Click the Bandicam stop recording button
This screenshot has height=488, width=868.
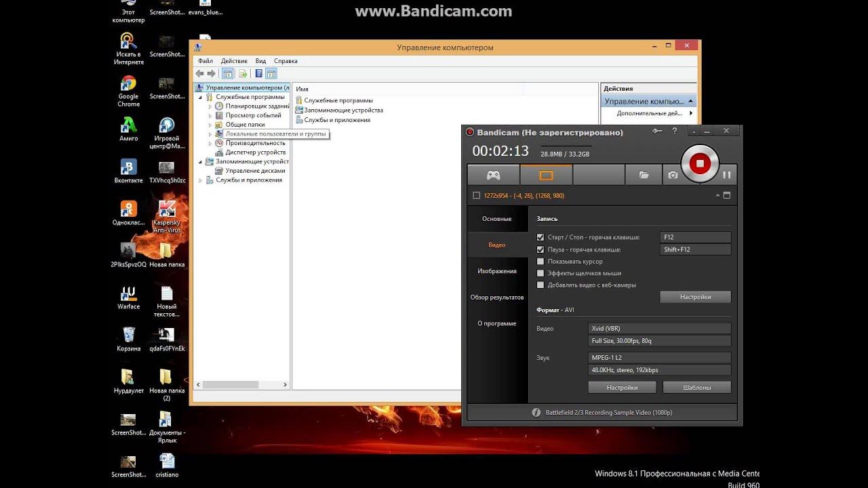click(x=699, y=163)
